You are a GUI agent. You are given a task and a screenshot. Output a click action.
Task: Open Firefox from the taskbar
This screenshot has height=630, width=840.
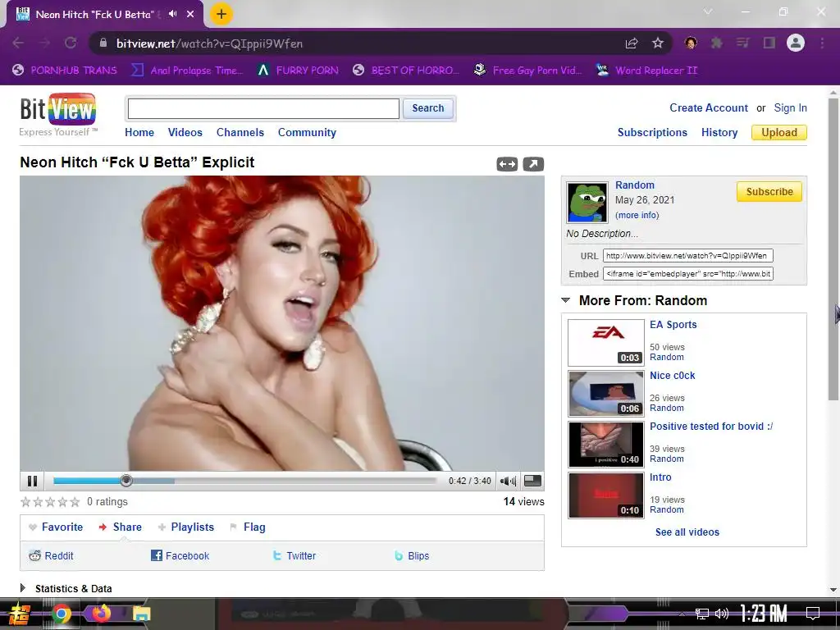tap(101, 614)
